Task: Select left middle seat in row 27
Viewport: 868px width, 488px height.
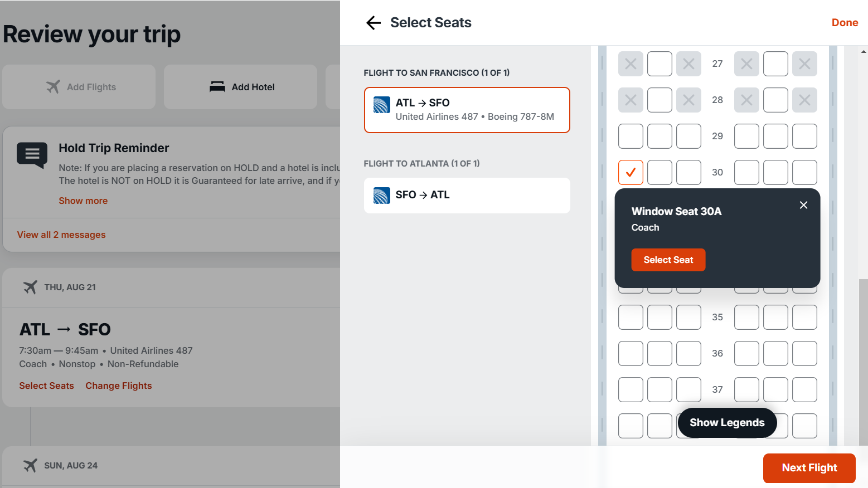Action: (660, 64)
